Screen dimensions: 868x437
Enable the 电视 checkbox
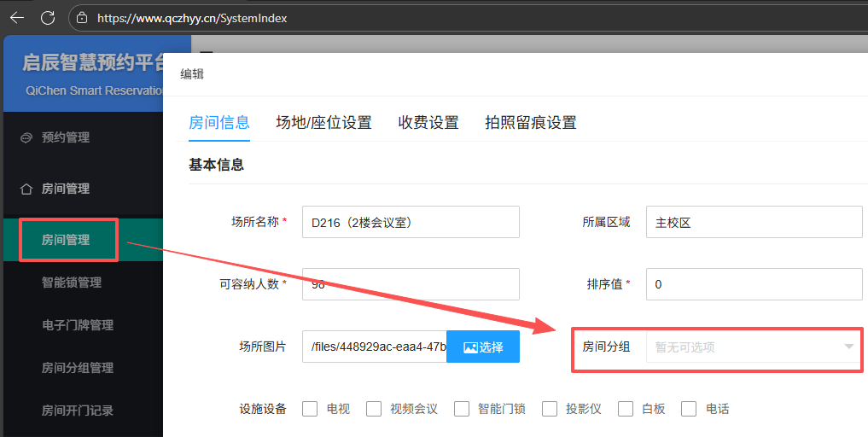click(310, 409)
